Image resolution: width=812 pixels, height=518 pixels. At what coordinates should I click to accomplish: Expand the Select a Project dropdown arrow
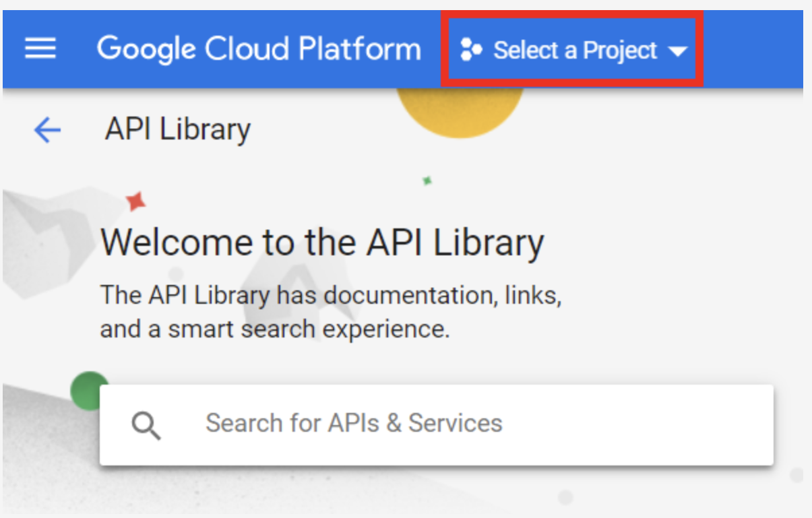click(x=677, y=52)
